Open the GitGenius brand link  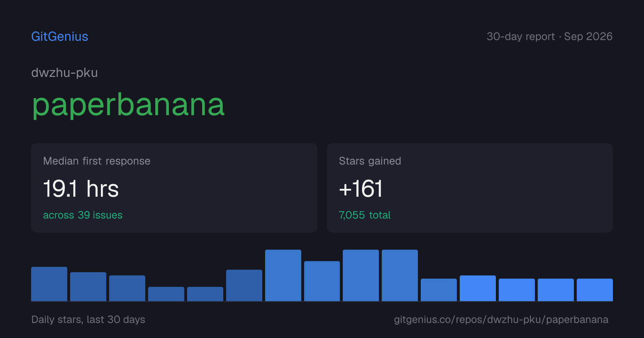pos(60,36)
